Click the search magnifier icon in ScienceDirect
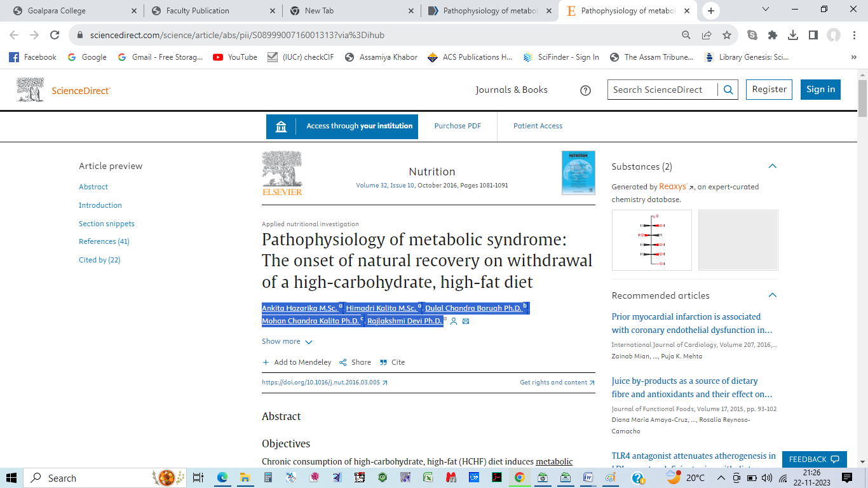Image resolution: width=868 pixels, height=488 pixels. [x=728, y=90]
